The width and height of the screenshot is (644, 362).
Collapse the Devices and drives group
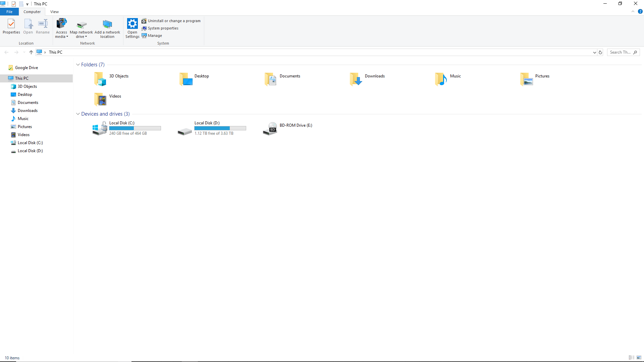pos(78,114)
